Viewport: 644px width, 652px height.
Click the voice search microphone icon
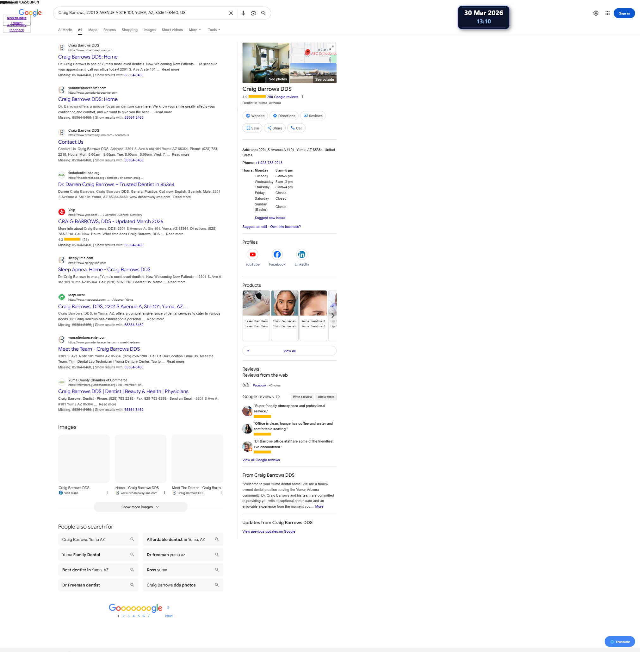(x=243, y=13)
